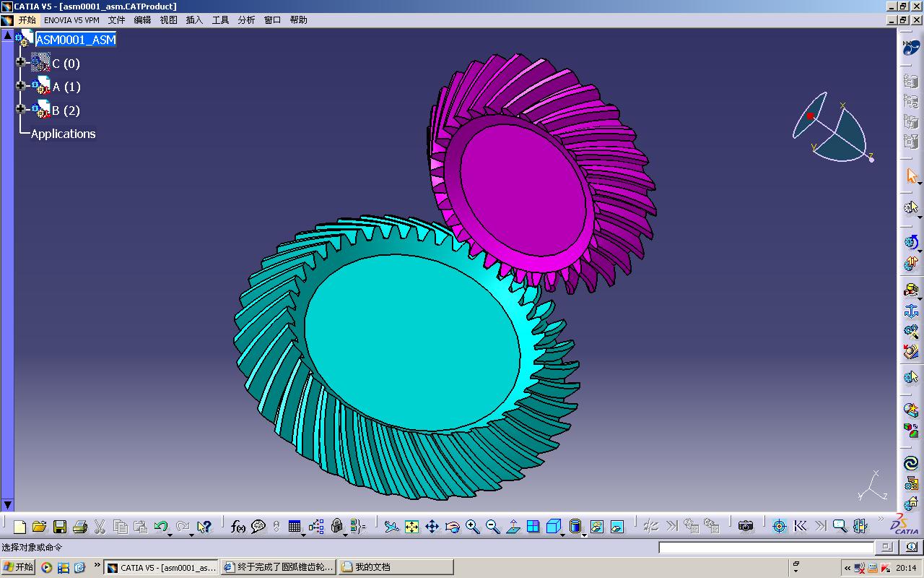Click the Shading render style cylinder icon
The height and width of the screenshot is (578, 924).
coord(575,527)
